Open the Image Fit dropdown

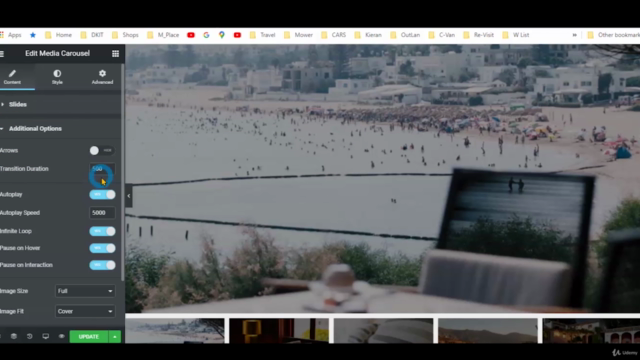pyautogui.click(x=85, y=311)
